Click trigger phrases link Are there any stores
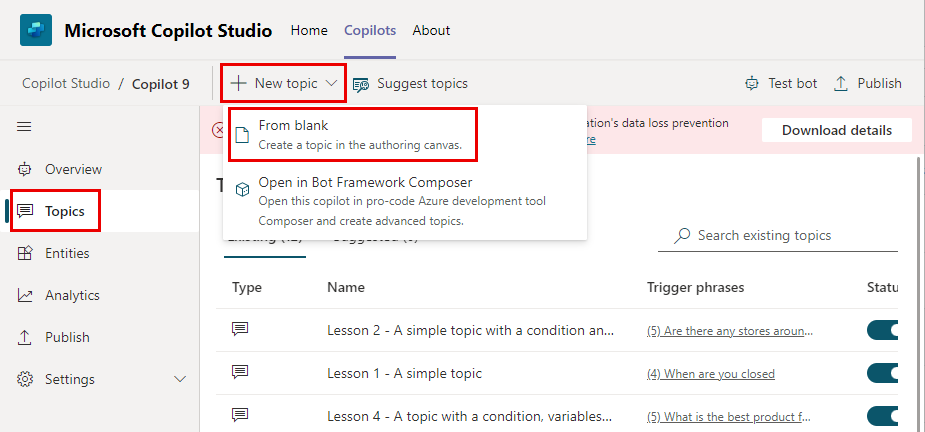Viewport: 925px width, 432px height. tap(730, 331)
